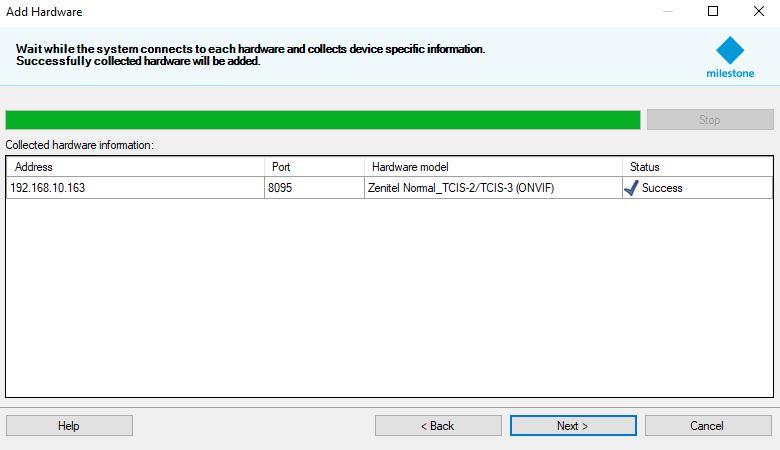Minimize the Add Hardware window
The image size is (780, 450).
pos(667,12)
